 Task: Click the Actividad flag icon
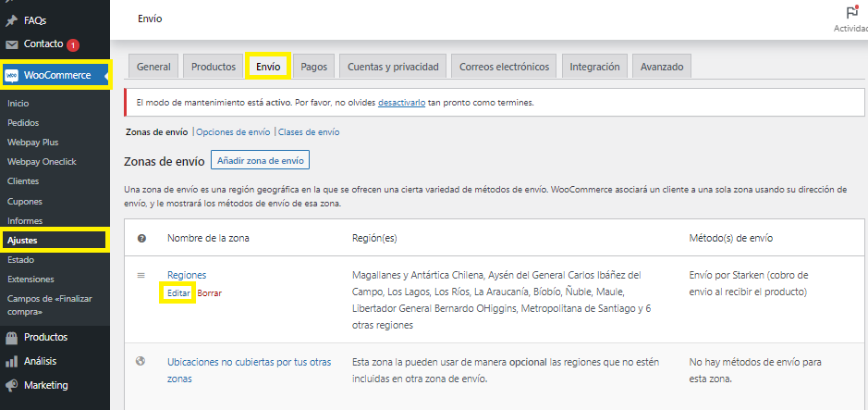click(851, 13)
